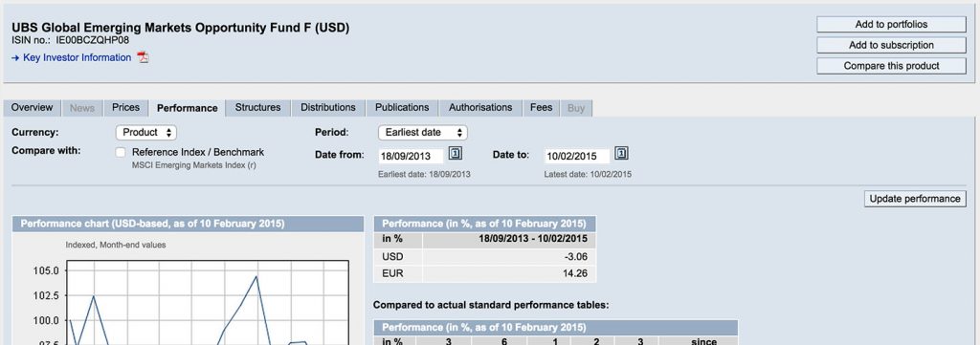Select the EUR value 14.26
This screenshot has height=345, width=980.
pyautogui.click(x=574, y=273)
